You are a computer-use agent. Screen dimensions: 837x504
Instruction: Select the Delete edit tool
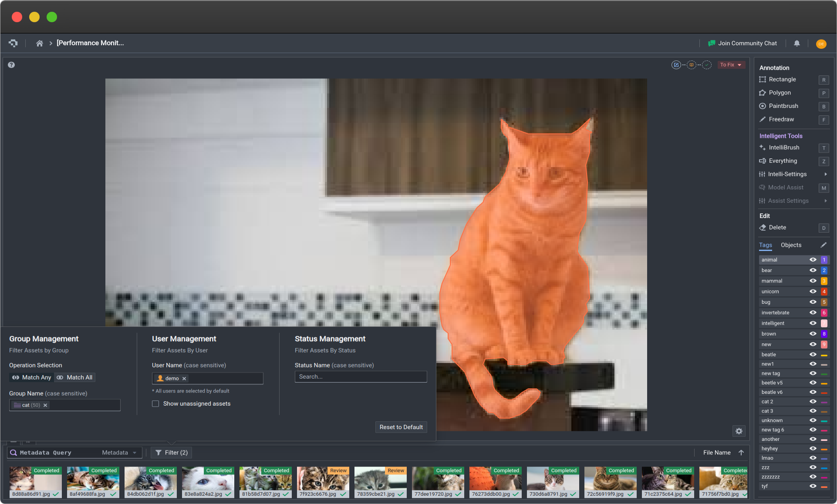tap(777, 228)
